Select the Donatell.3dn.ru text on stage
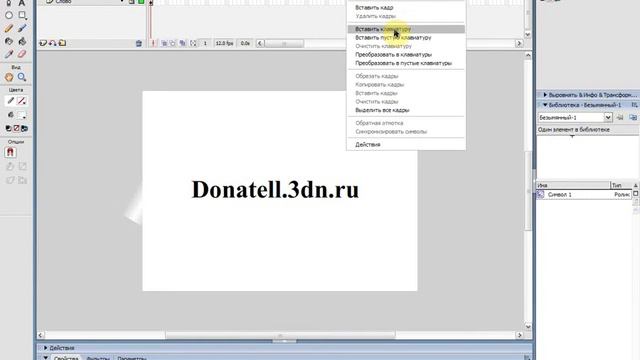The height and width of the screenshot is (360, 640). (276, 190)
